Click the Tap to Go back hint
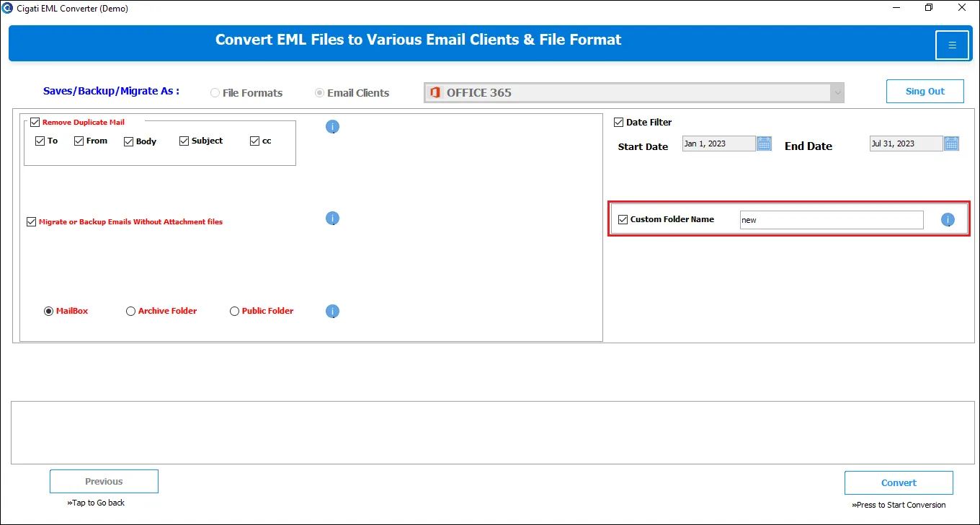This screenshot has height=525, width=980. click(96, 503)
